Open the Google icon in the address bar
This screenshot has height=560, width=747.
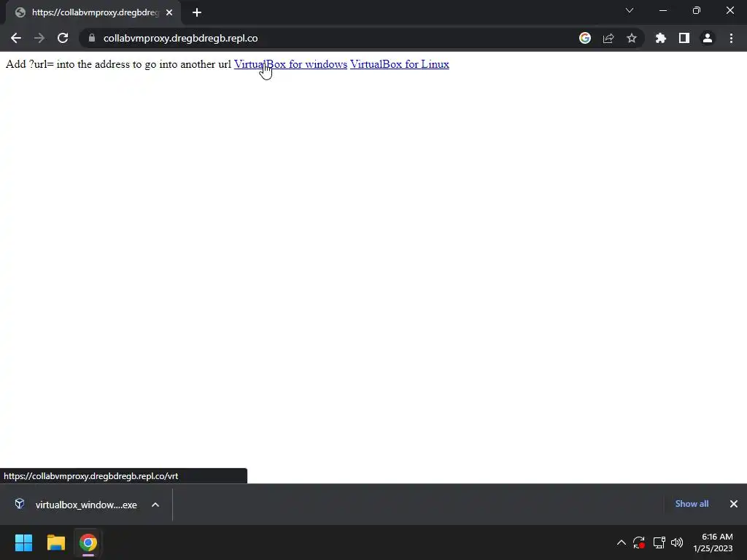(585, 38)
